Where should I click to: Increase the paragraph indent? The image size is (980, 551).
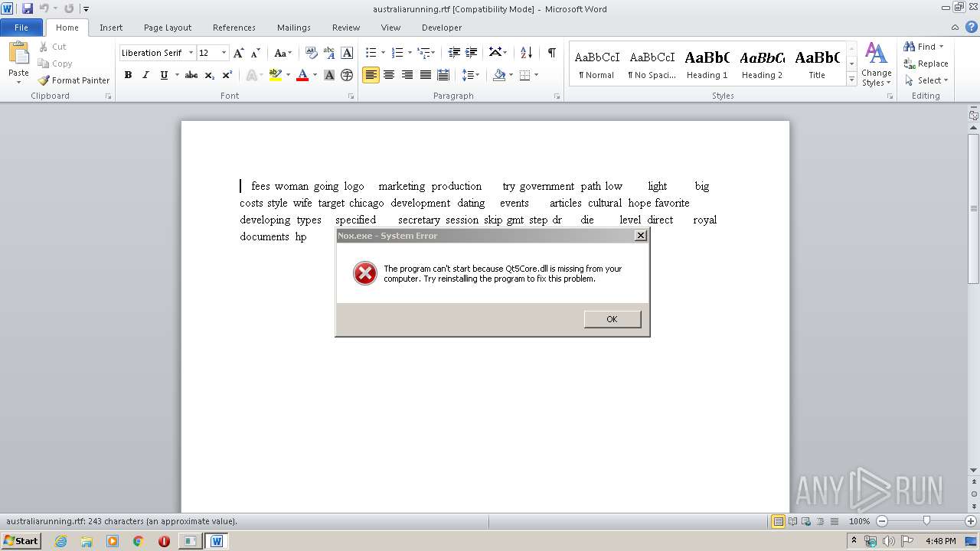click(472, 53)
